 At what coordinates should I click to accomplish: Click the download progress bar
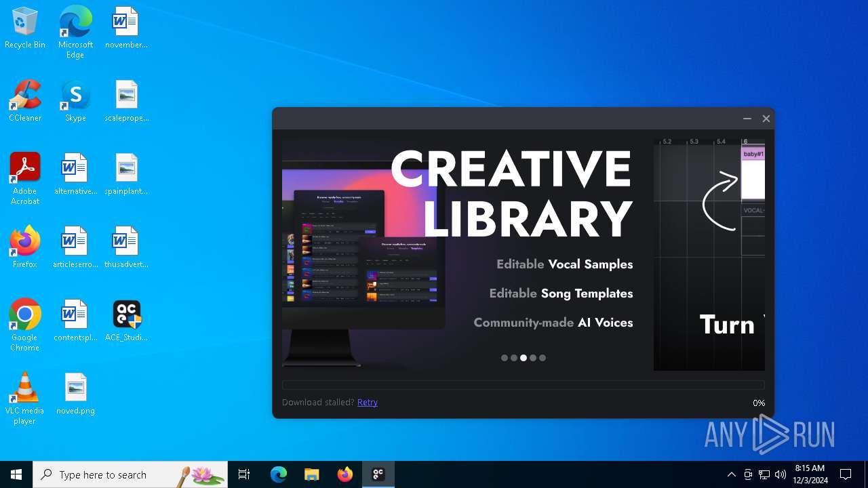524,385
